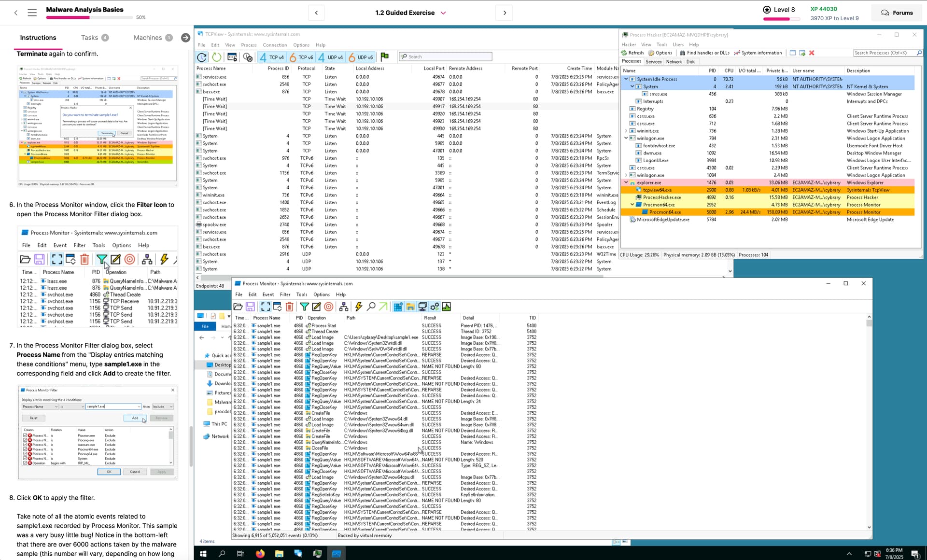Collapse explorer.exe node in Process Hacker
927x560 pixels.
(626, 182)
